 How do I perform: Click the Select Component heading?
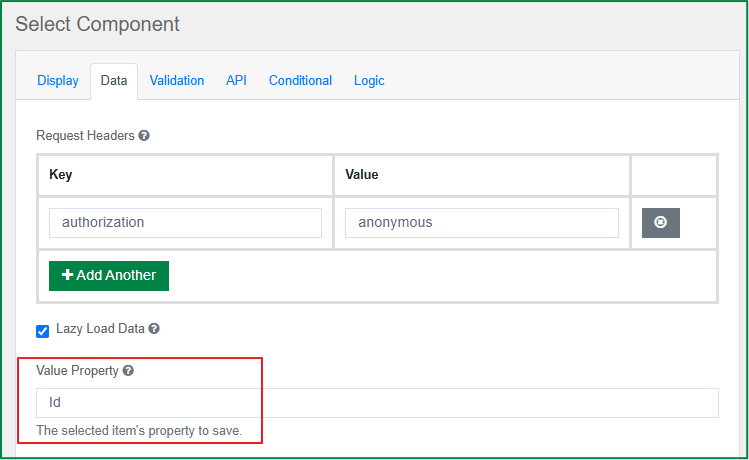point(97,24)
